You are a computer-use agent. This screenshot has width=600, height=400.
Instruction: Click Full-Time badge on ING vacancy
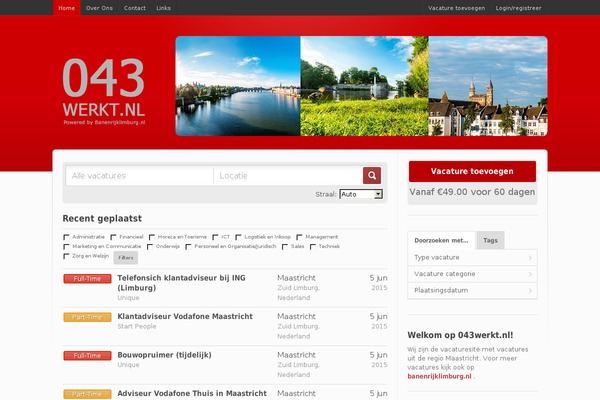click(87, 279)
